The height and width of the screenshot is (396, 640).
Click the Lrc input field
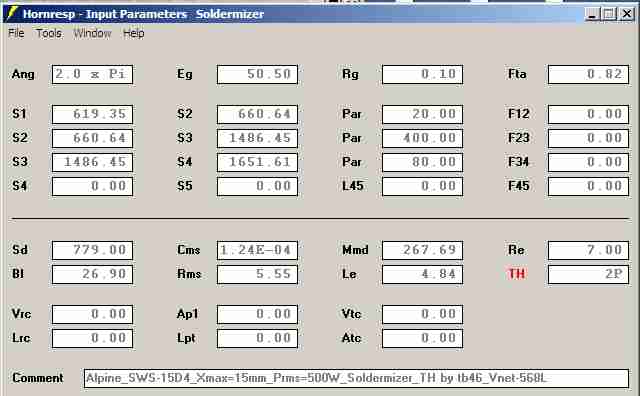(x=92, y=338)
